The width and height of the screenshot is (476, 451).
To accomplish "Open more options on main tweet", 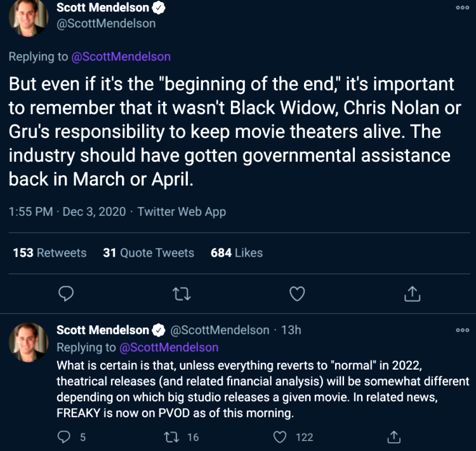I will 463,8.
